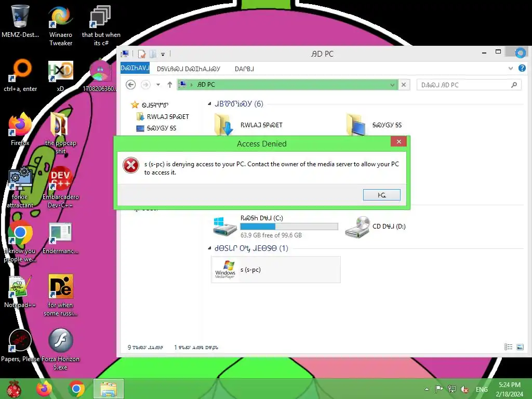The width and height of the screenshot is (532, 399).
Task: Open Chrome from the taskbar
Action: coord(76,389)
